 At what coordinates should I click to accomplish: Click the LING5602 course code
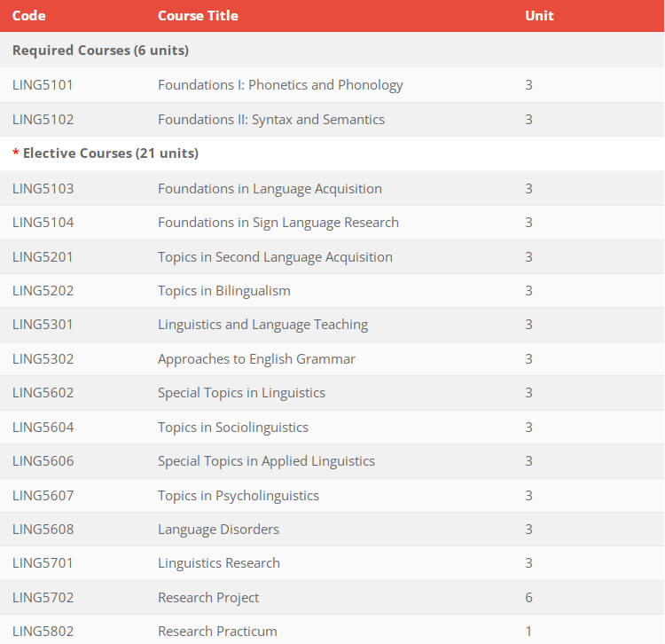[x=43, y=393]
